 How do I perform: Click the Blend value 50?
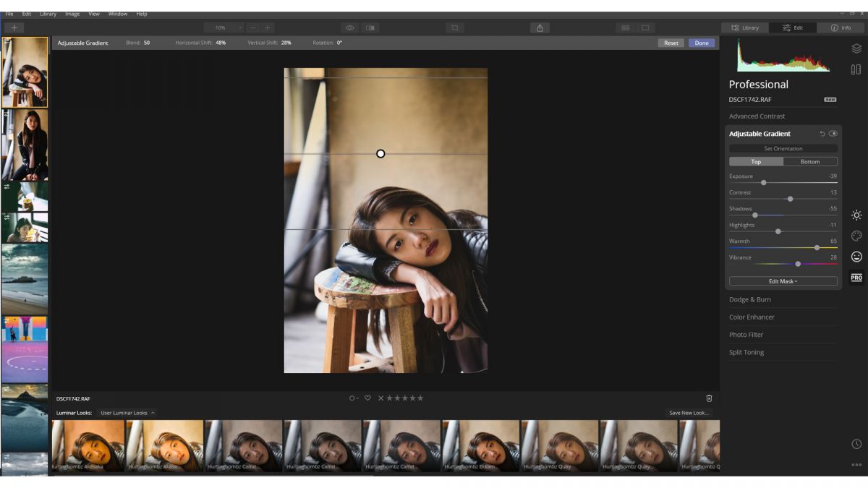click(x=147, y=43)
